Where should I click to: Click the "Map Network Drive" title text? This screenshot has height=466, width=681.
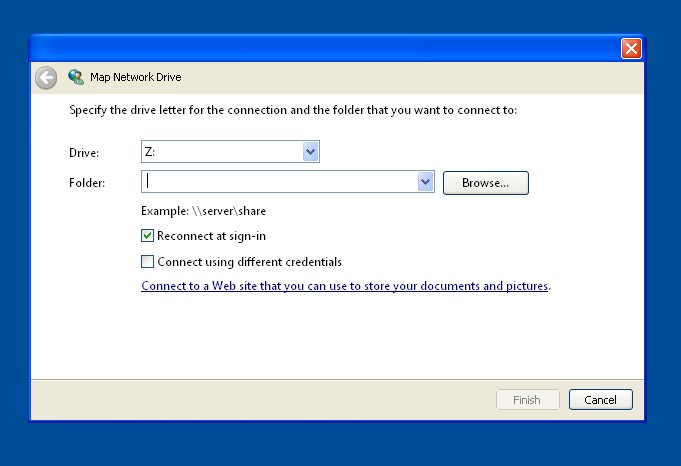pos(136,77)
